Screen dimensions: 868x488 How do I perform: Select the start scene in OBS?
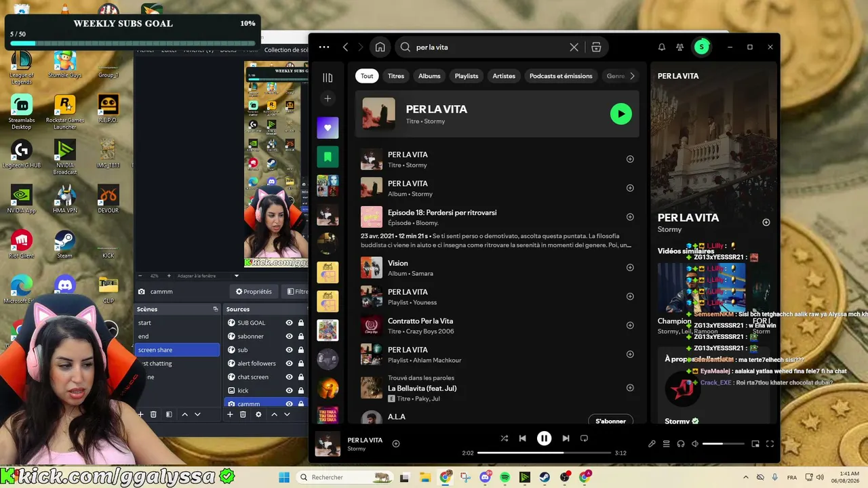(x=178, y=323)
